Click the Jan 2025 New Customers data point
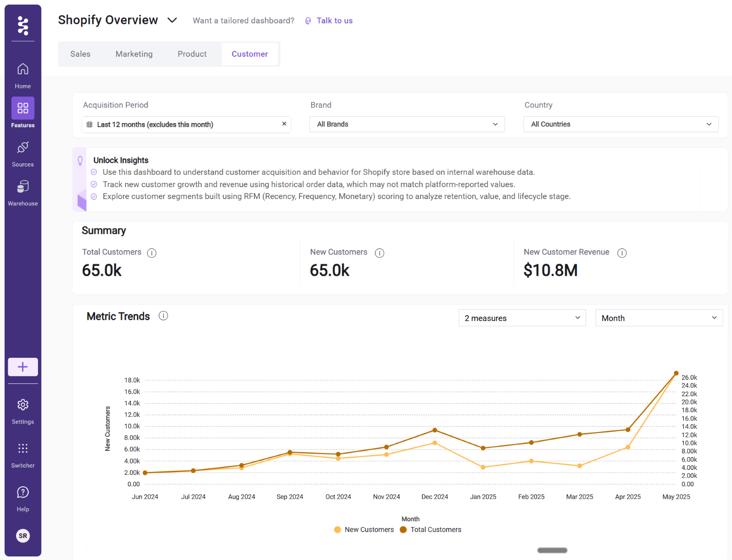Viewport: 732px width, 560px height. coord(483,467)
